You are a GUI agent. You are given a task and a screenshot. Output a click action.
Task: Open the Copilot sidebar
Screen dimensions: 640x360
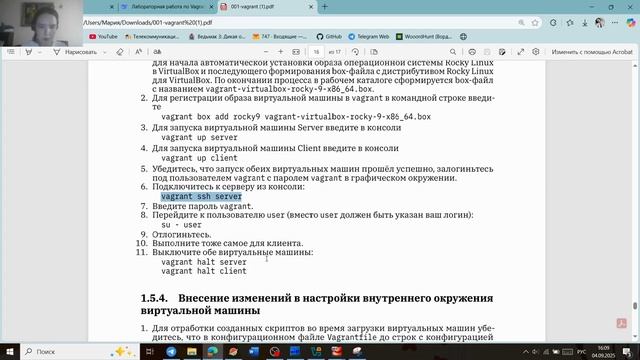[631, 23]
